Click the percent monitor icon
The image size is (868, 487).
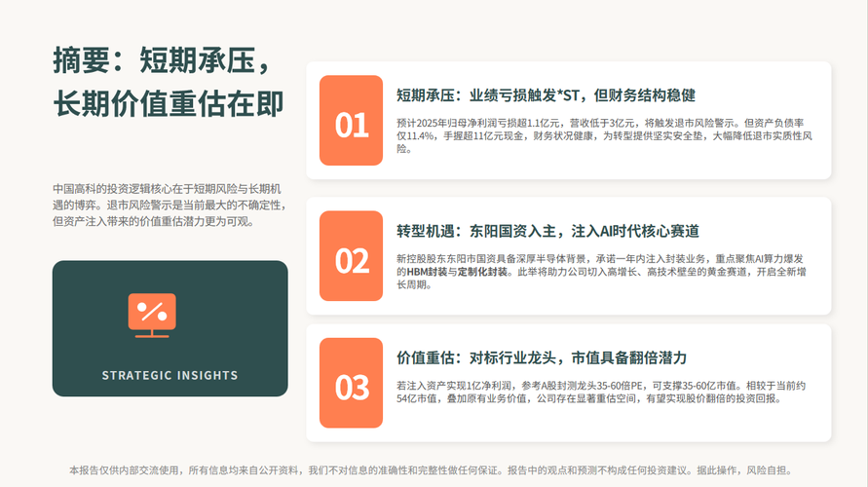pos(152,315)
